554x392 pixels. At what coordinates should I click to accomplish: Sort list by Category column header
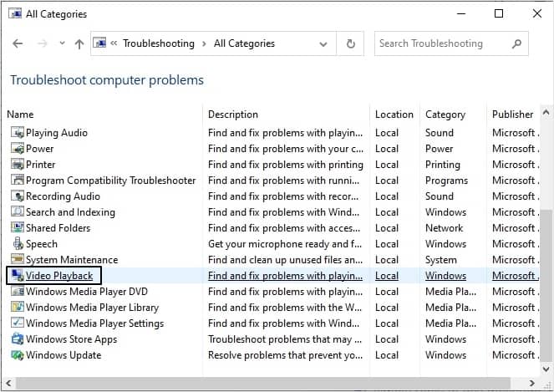point(445,114)
